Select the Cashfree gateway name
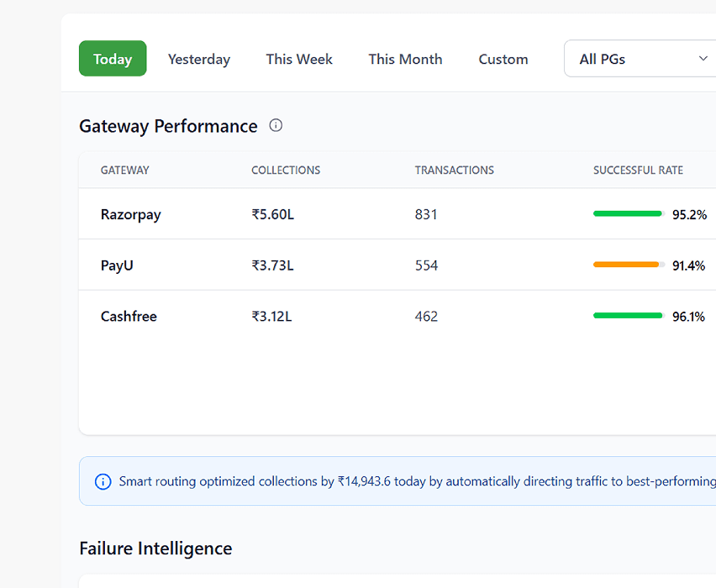This screenshot has width=716, height=588. [129, 317]
